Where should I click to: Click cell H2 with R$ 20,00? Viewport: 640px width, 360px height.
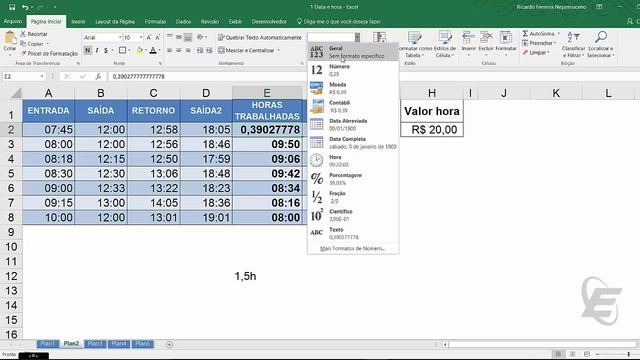pos(432,129)
